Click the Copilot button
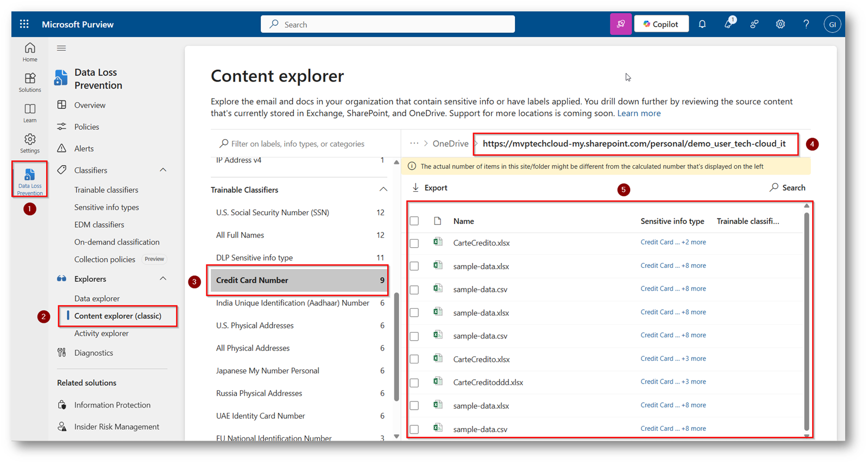The image size is (868, 464). [x=661, y=24]
